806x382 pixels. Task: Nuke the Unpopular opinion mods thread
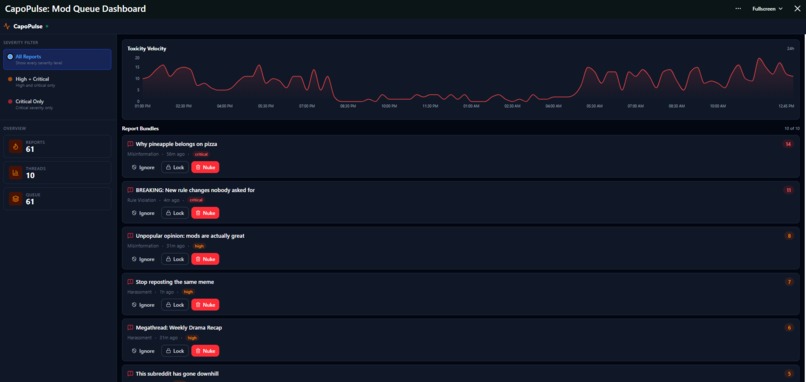(205, 259)
